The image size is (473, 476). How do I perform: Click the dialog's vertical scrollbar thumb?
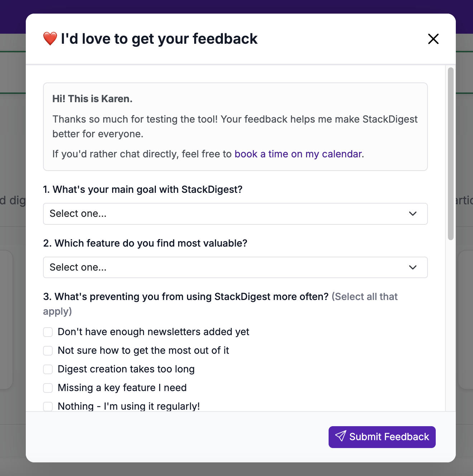(x=451, y=153)
